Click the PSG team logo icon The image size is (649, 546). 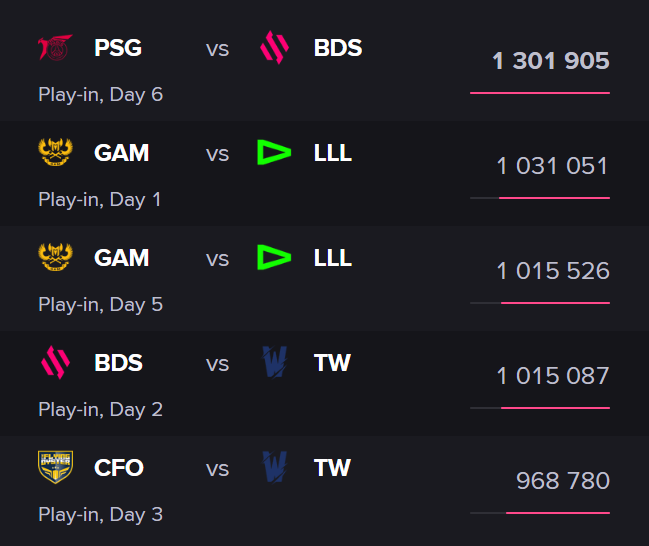click(x=55, y=48)
